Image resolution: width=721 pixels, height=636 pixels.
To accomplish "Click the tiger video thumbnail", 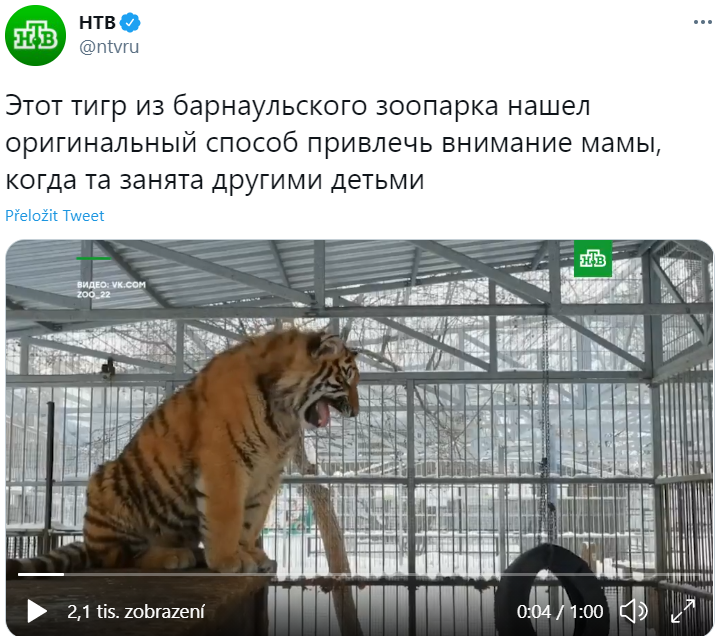I will pyautogui.click(x=359, y=437).
